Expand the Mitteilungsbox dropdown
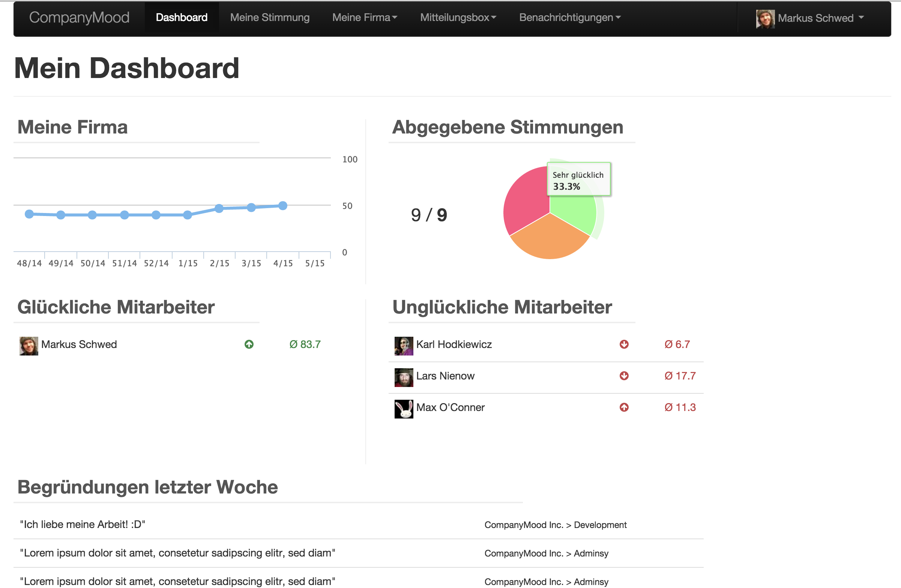Image resolution: width=901 pixels, height=588 pixels. click(x=458, y=17)
